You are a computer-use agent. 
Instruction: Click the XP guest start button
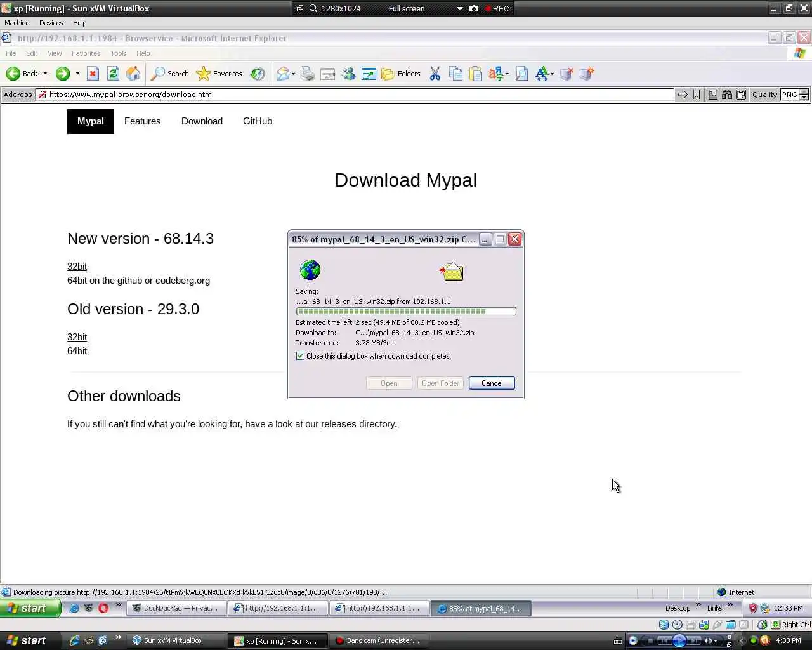coord(30,608)
